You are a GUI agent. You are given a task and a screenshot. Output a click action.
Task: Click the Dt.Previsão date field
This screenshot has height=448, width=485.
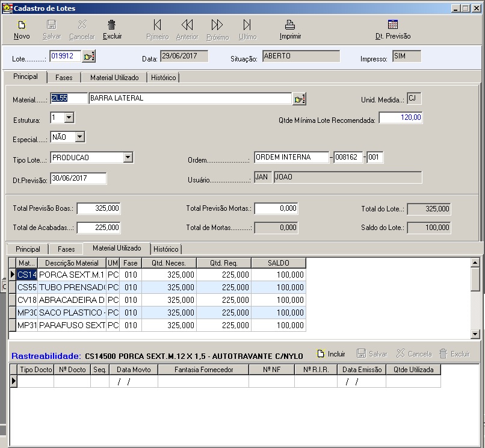click(78, 178)
